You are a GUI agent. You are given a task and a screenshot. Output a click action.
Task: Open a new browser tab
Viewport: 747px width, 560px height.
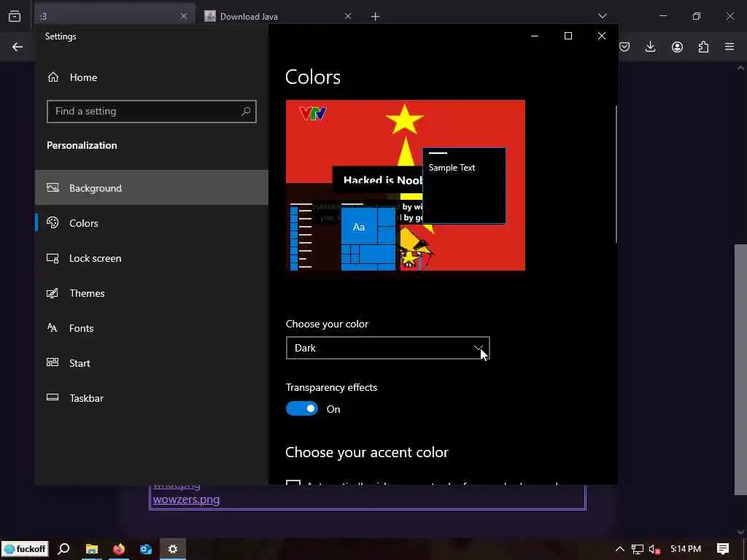coord(376,17)
